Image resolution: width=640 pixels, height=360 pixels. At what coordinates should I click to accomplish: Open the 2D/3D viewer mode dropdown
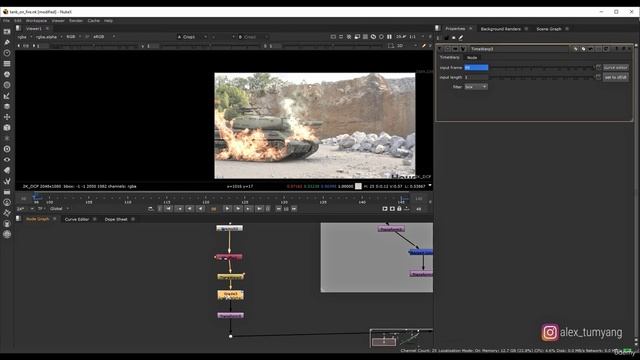[407, 46]
